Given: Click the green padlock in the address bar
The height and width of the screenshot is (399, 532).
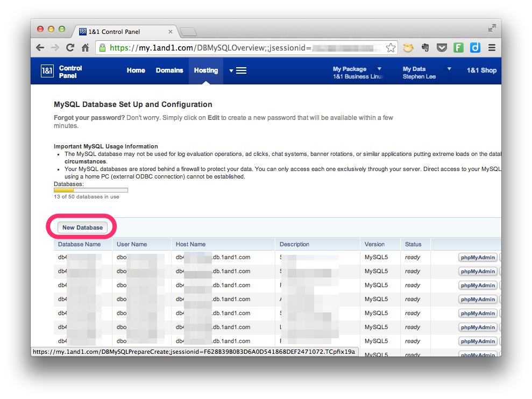Looking at the screenshot, I should [x=102, y=48].
